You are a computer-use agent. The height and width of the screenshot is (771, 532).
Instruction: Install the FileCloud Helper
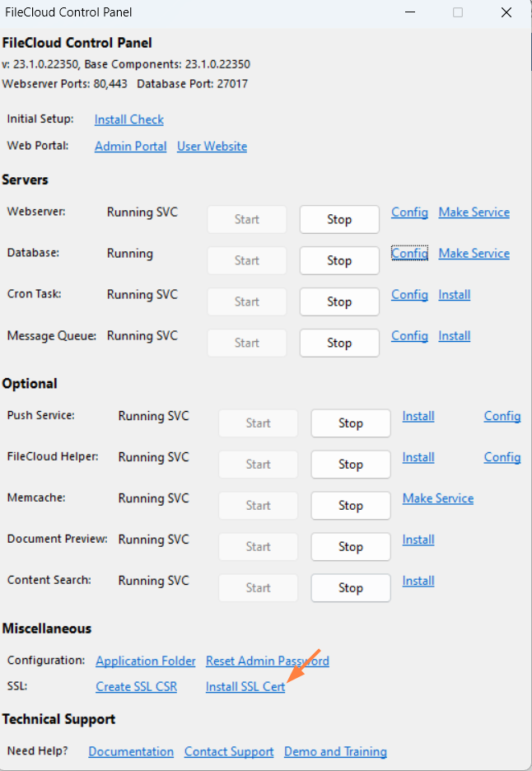(418, 457)
